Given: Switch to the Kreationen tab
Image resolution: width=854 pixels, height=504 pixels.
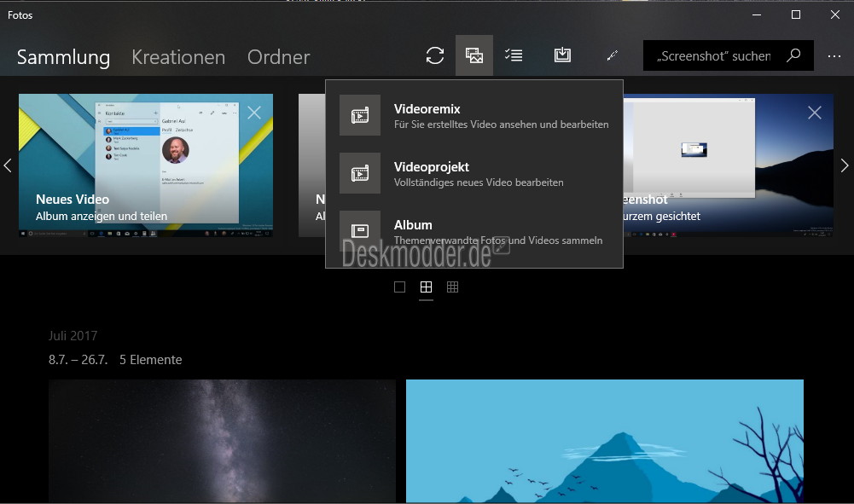Looking at the screenshot, I should [178, 56].
